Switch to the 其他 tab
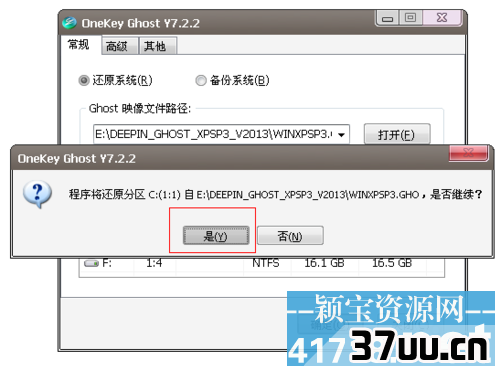This screenshot has width=500, height=371. pos(157,46)
